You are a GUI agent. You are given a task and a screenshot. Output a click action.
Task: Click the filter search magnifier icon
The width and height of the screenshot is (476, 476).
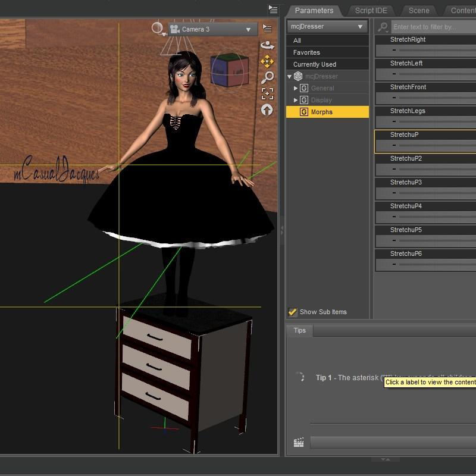[383, 27]
